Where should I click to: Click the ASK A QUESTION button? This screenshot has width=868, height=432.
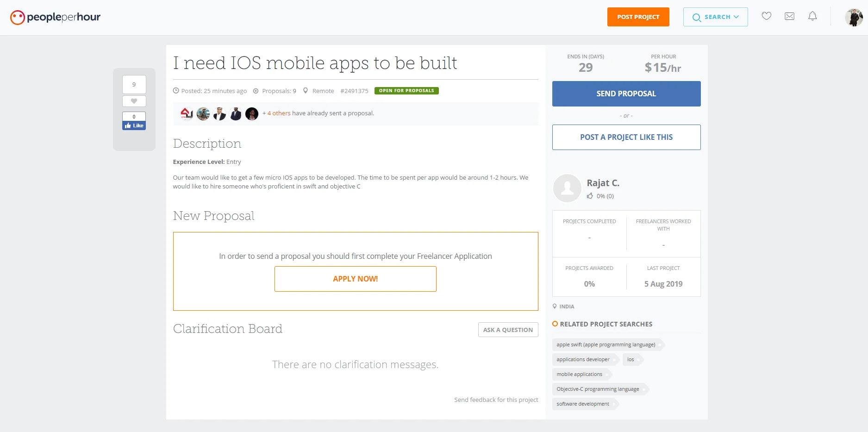click(508, 330)
